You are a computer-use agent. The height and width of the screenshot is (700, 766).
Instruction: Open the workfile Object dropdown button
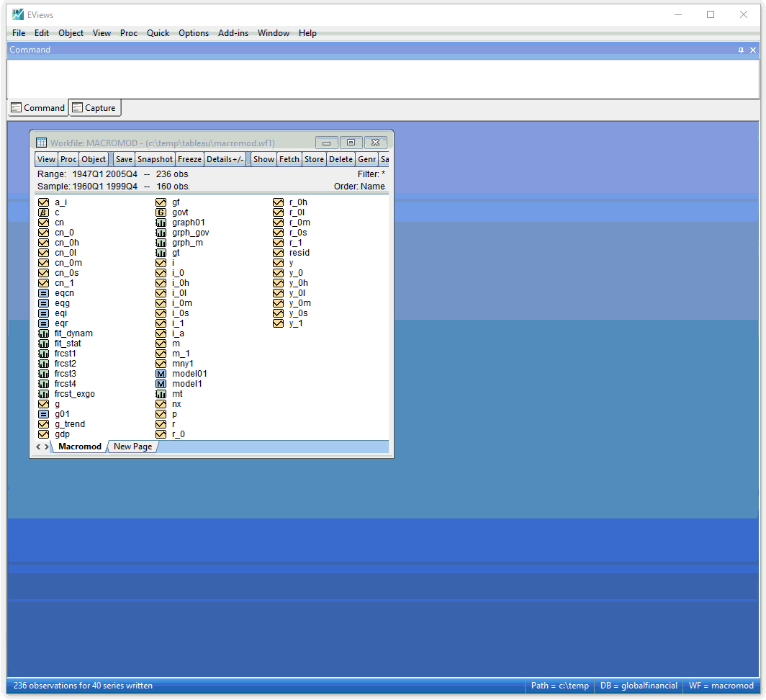tap(94, 159)
